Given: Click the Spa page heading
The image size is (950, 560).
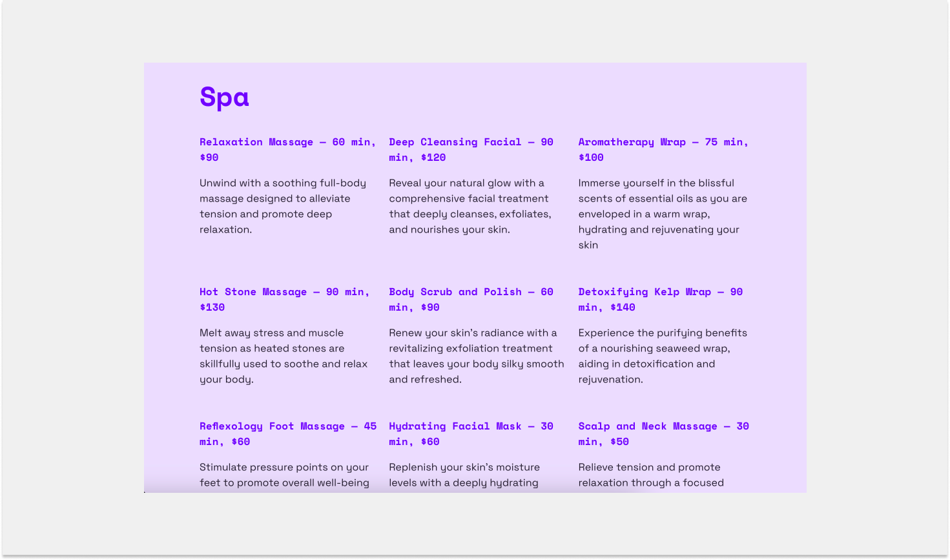Looking at the screenshot, I should 224,98.
